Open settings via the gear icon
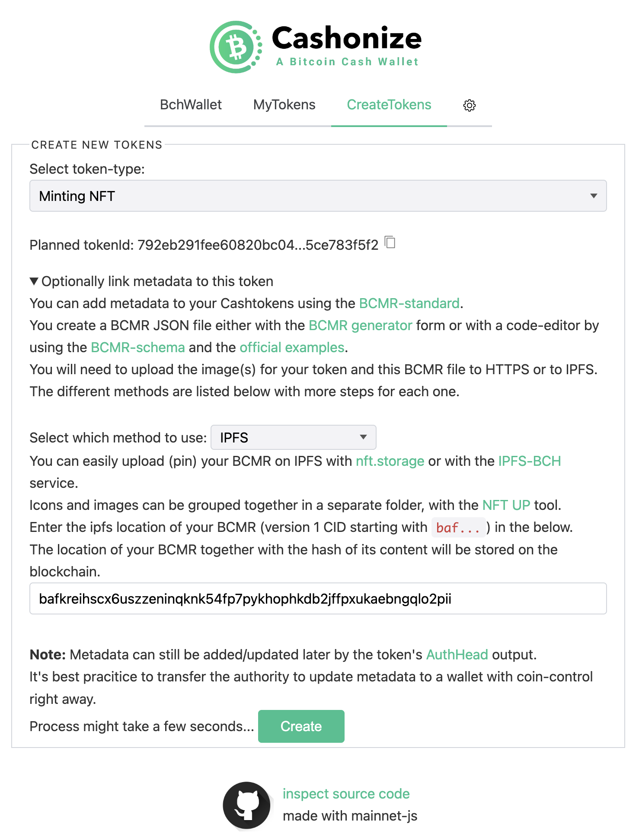The image size is (639, 840). (469, 105)
